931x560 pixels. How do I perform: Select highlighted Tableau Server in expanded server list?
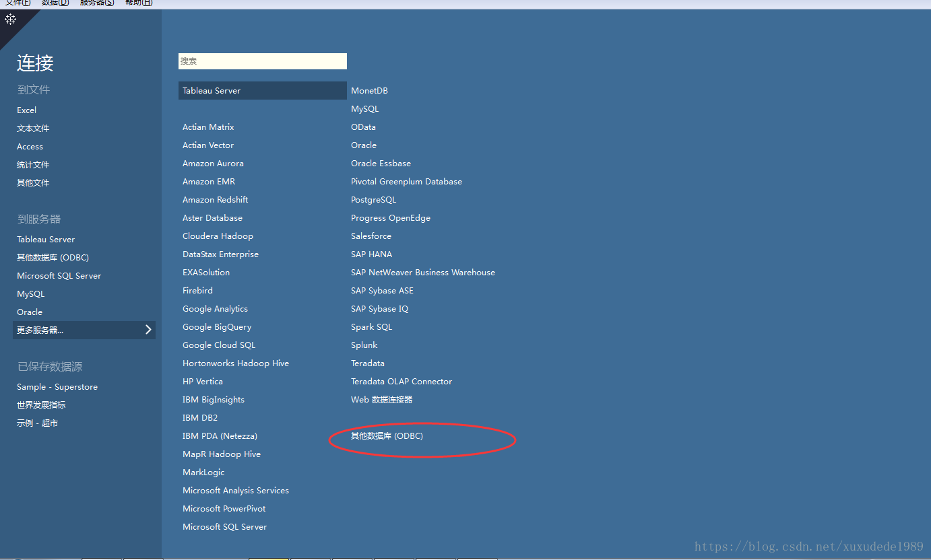point(263,91)
